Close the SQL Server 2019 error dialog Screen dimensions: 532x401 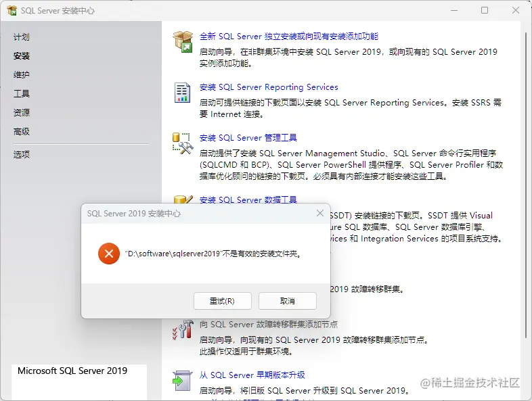pos(320,213)
